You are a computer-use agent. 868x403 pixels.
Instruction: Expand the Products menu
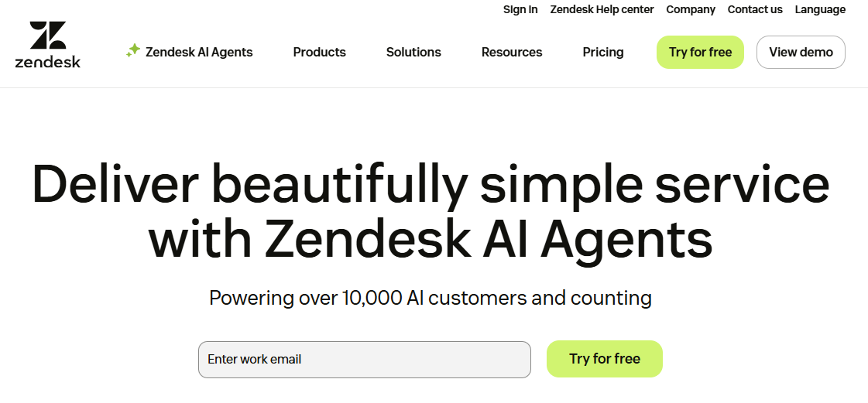pos(320,52)
